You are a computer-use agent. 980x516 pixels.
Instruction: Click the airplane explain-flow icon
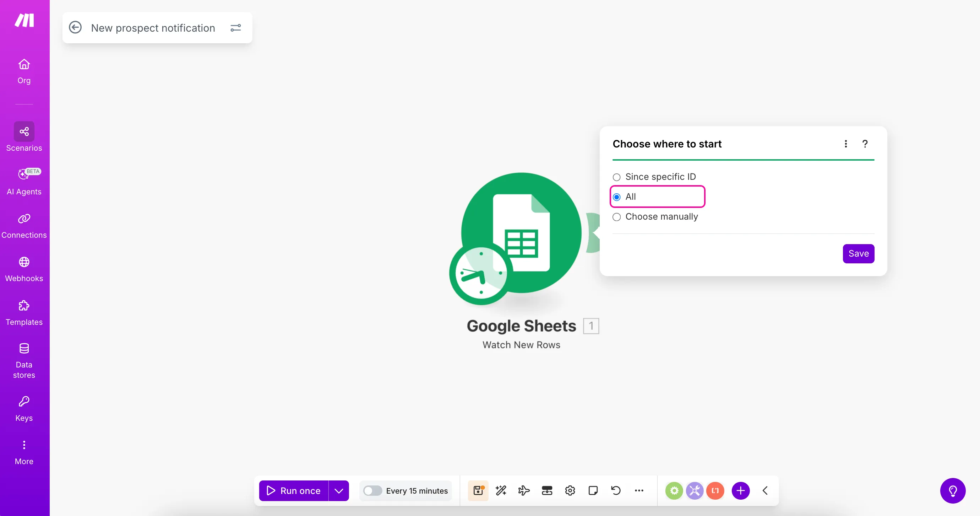[524, 491]
